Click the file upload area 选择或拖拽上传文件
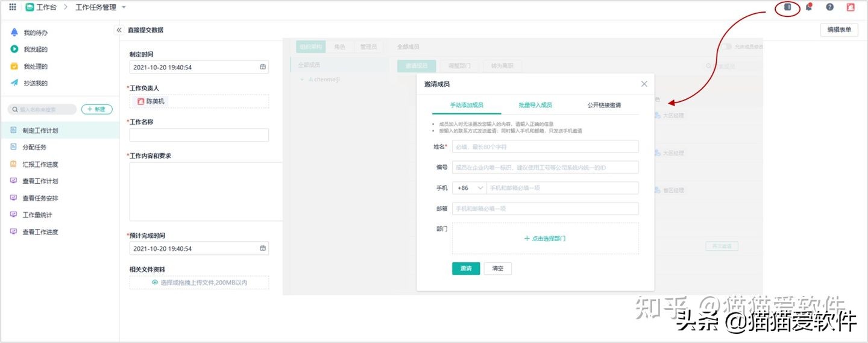This screenshot has height=343, width=868. (x=199, y=282)
